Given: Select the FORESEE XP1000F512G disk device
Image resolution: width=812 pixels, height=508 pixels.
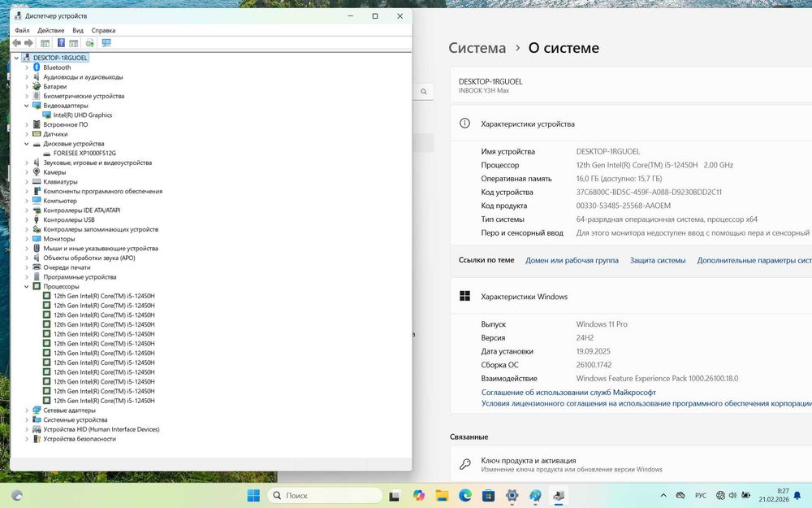Looking at the screenshot, I should tap(84, 153).
